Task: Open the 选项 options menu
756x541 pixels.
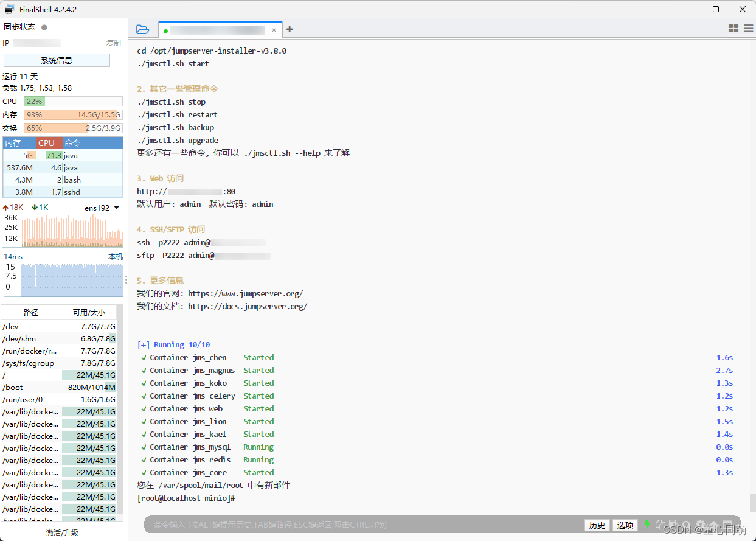Action: [625, 525]
